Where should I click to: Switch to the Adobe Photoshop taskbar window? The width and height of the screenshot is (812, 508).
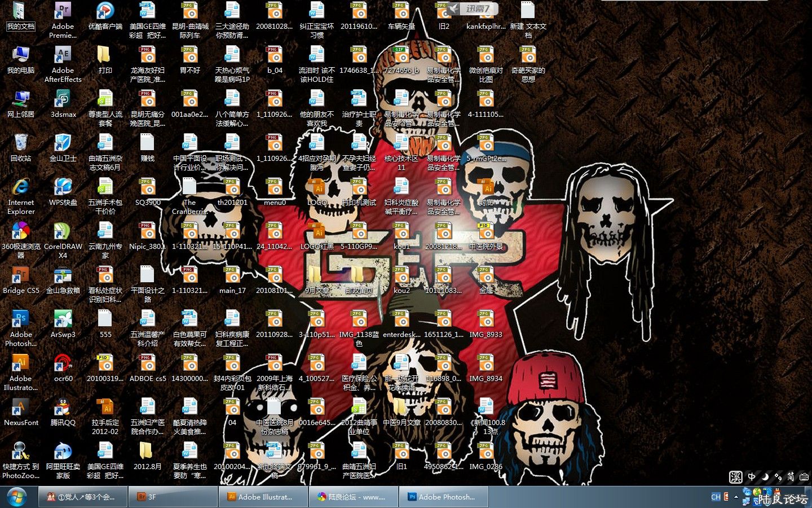point(444,497)
